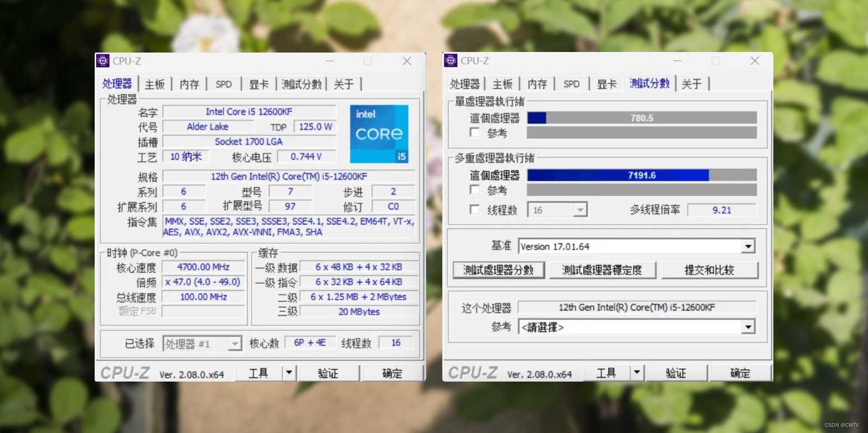
Task: Click the CPU-Z app icon in right window title bar
Action: click(451, 61)
